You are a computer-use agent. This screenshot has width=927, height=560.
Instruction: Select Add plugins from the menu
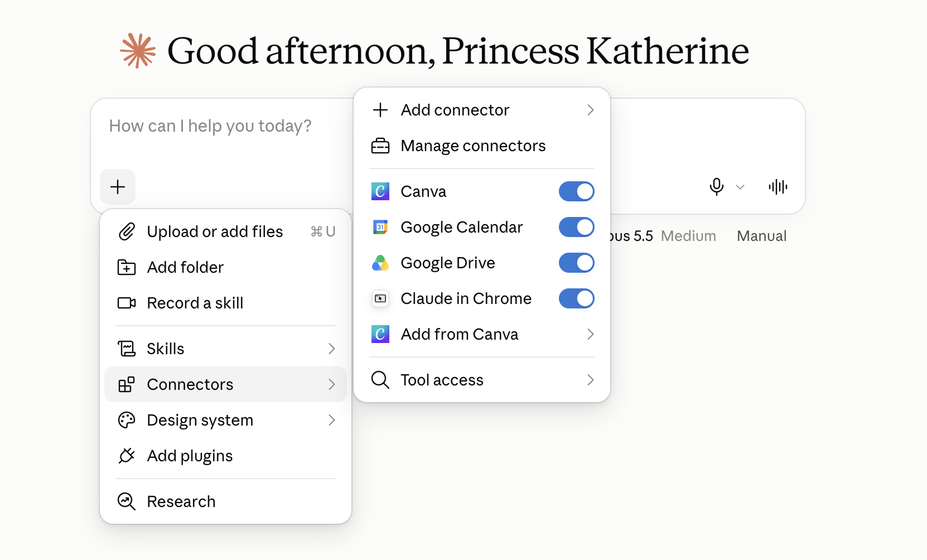pyautogui.click(x=225, y=456)
